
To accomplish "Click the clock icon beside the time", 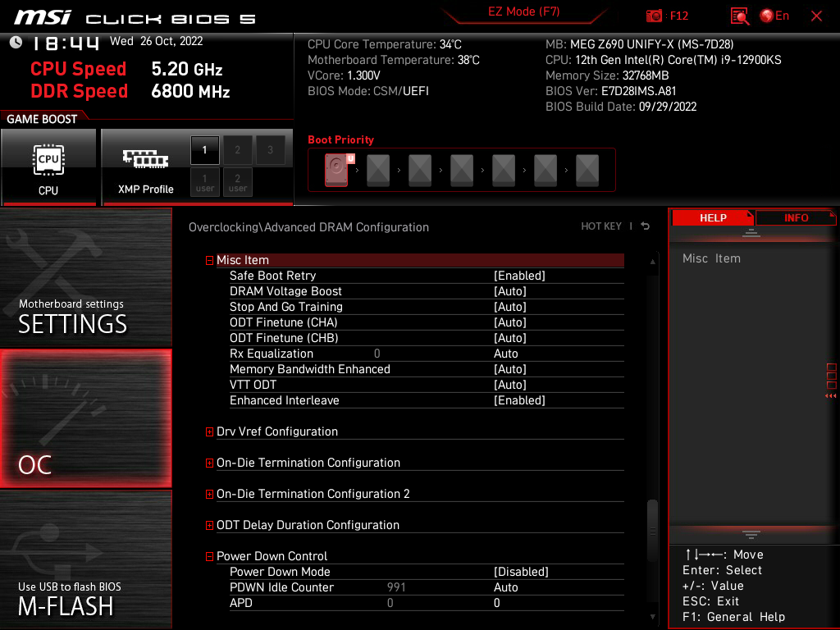I will tap(16, 42).
